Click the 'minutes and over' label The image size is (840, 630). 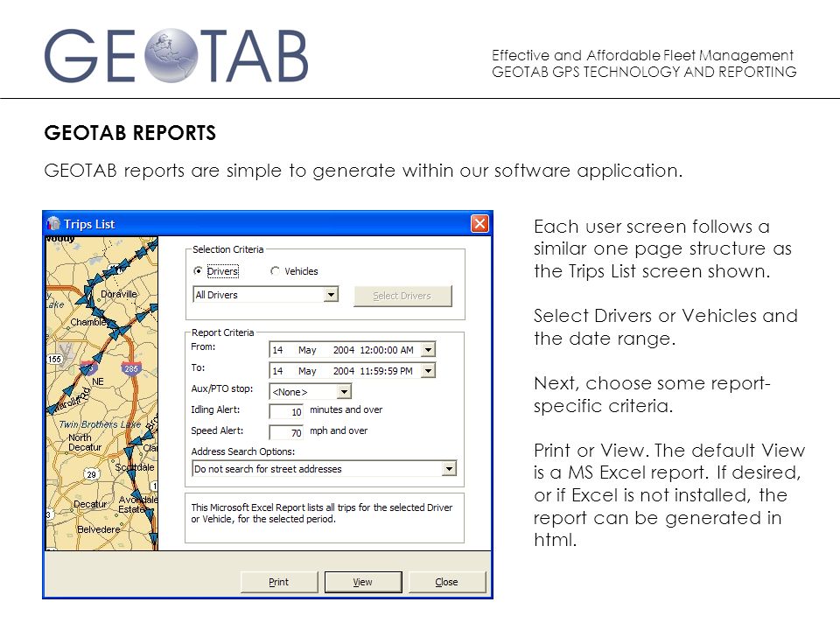[x=346, y=409]
